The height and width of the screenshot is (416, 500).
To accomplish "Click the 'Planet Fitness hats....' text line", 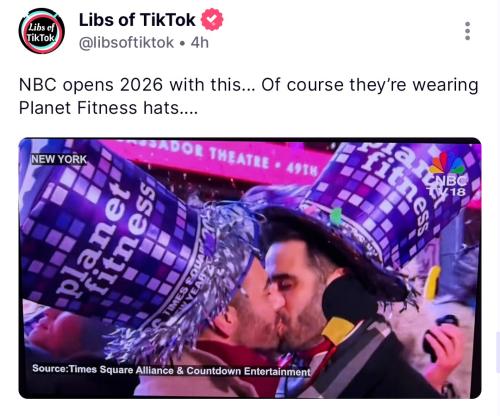I will pos(108,108).
